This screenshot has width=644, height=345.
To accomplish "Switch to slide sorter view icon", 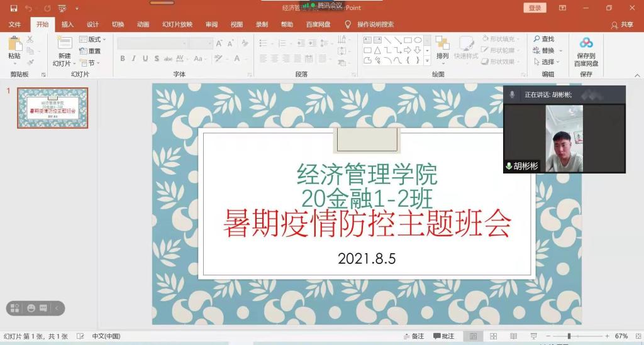I will click(x=494, y=336).
